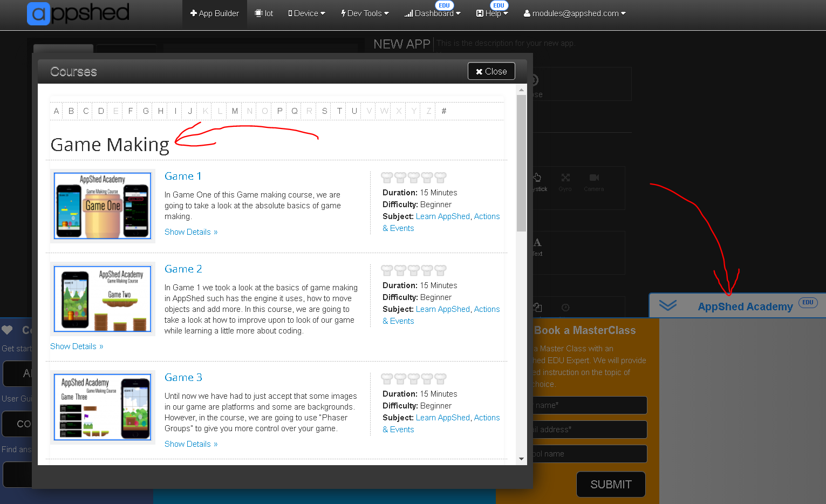The width and height of the screenshot is (826, 504).
Task: Open Learn AppShed subject under Game 1
Action: tap(443, 216)
